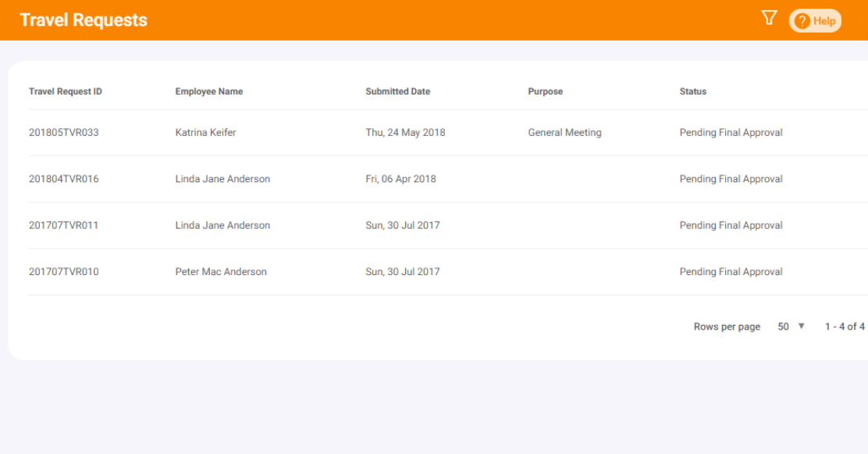Sort by Submitted Date column header
This screenshot has width=868, height=454.
(397, 91)
